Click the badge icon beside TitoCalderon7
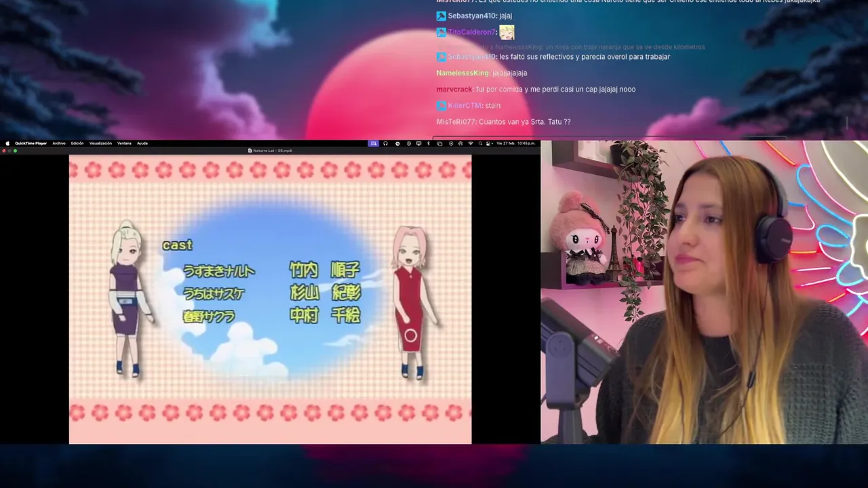The width and height of the screenshot is (868, 488). [x=441, y=32]
